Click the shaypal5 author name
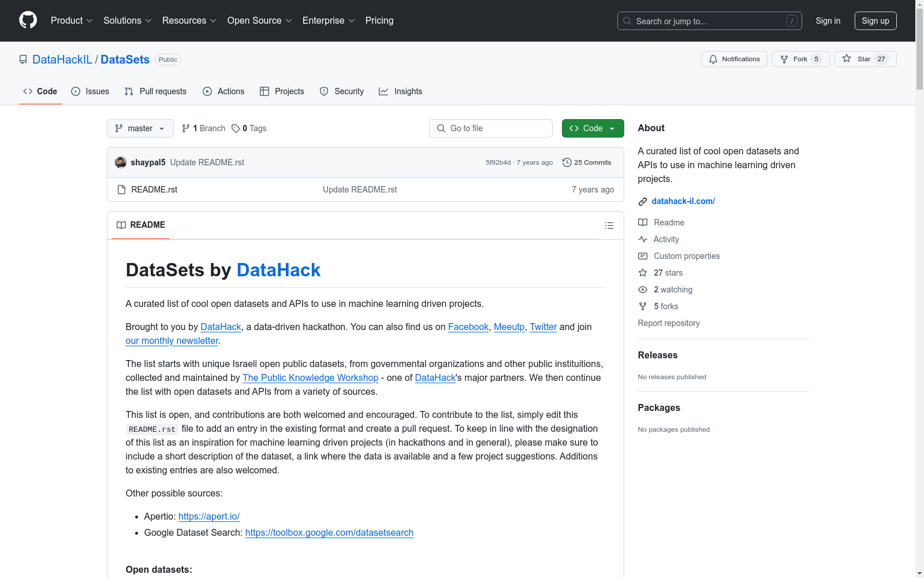Image resolution: width=924 pixels, height=578 pixels. click(x=148, y=162)
